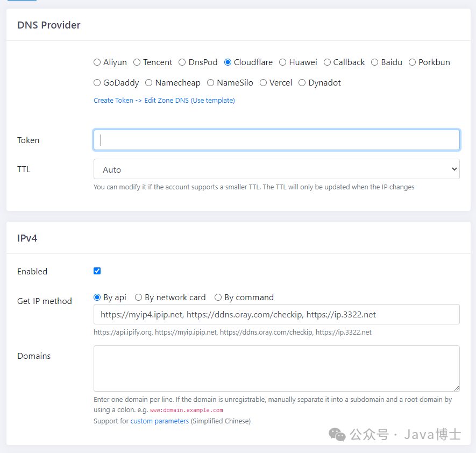The image size is (476, 453).
Task: Choose Dynadot as DNS provider
Action: point(302,83)
